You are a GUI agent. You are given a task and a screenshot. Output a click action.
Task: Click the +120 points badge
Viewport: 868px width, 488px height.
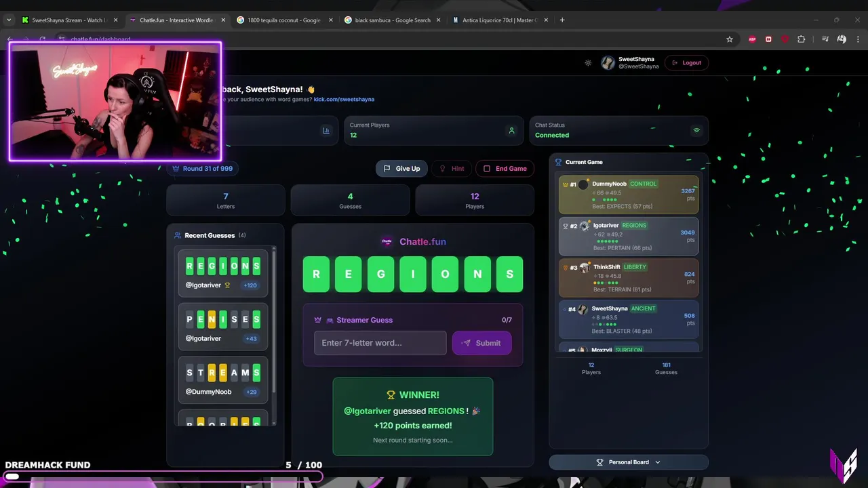pyautogui.click(x=251, y=285)
